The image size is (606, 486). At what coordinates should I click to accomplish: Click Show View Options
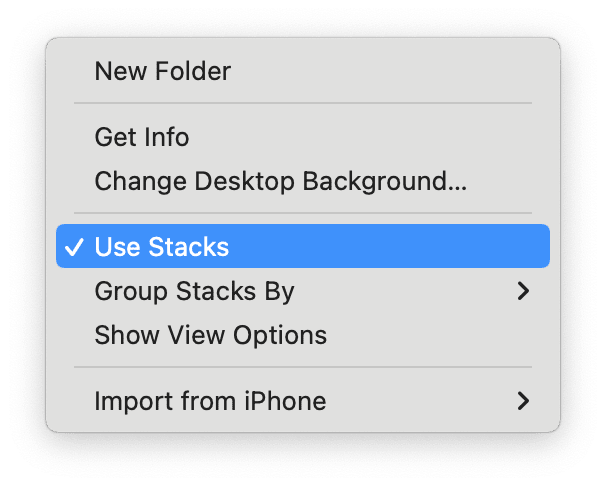click(210, 335)
